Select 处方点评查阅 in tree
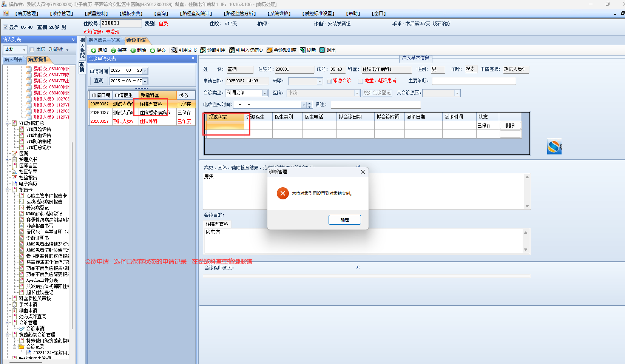 click(33, 316)
